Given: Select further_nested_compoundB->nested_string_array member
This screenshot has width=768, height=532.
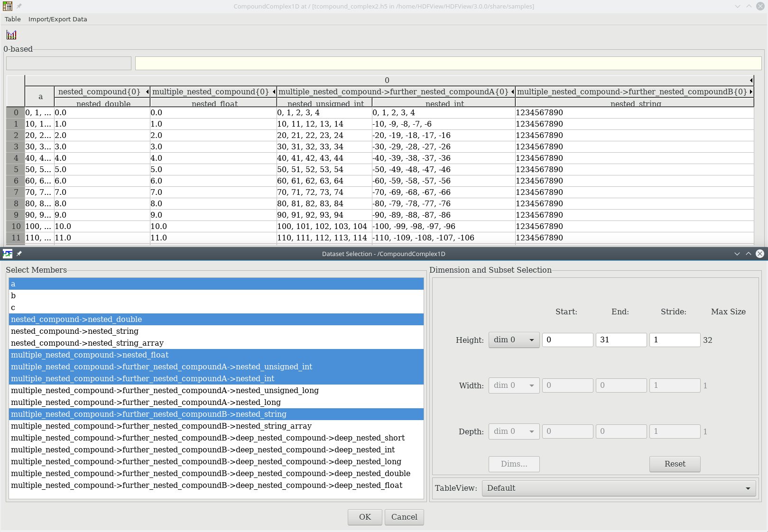Looking at the screenshot, I should point(216,426).
